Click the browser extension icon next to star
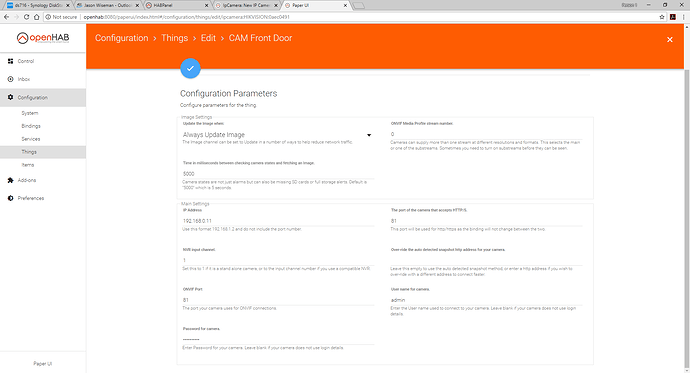Image resolution: width=690 pixels, height=373 pixels. 672,17
